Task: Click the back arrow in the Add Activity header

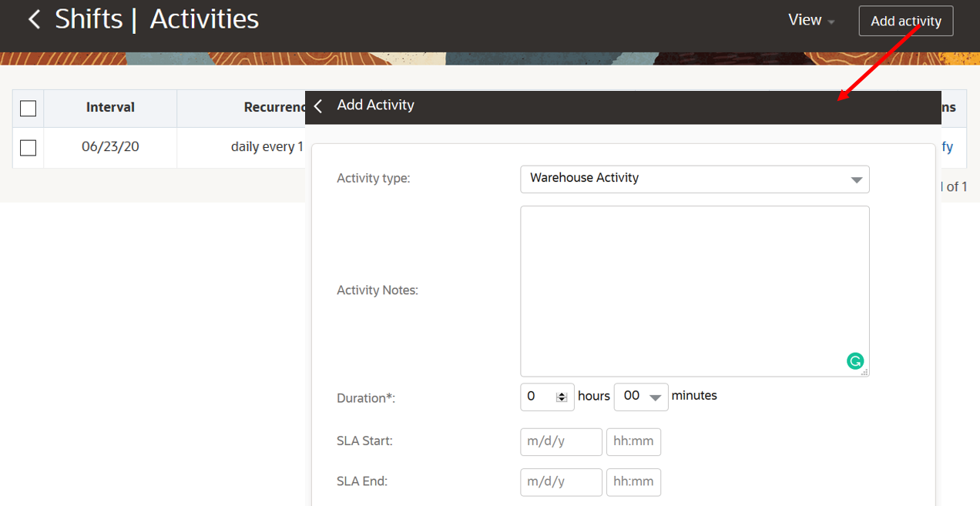Action: click(317, 106)
